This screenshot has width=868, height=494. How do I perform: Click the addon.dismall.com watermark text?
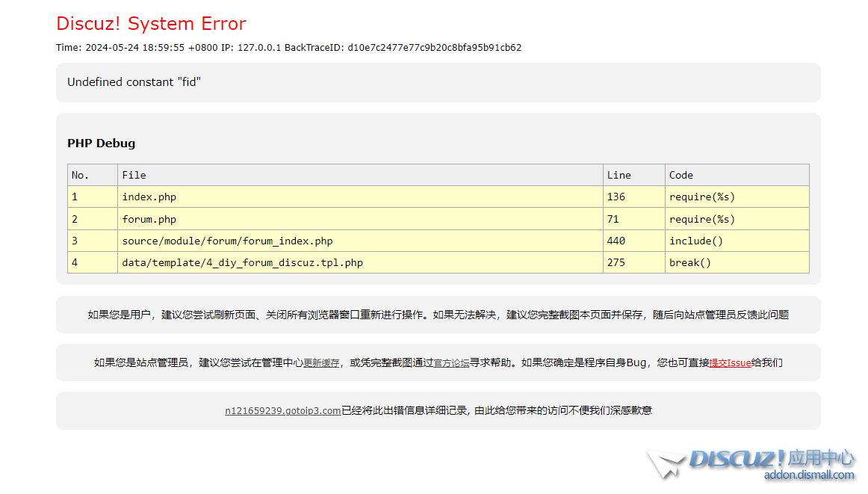click(x=808, y=475)
